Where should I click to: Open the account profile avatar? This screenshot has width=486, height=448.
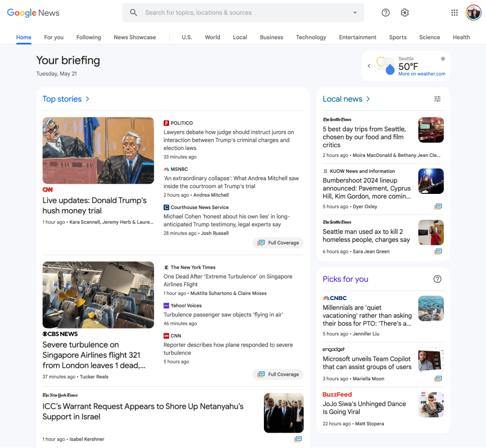[473, 13]
